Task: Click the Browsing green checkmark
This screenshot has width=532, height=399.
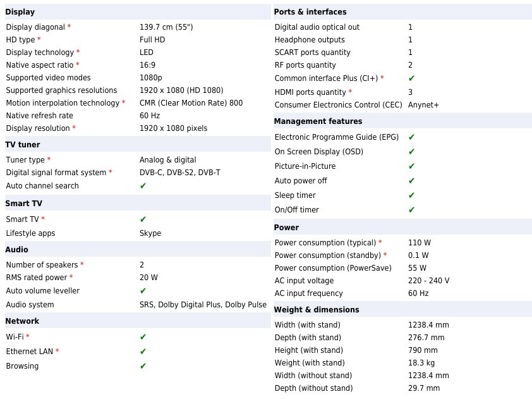Action: [x=143, y=366]
